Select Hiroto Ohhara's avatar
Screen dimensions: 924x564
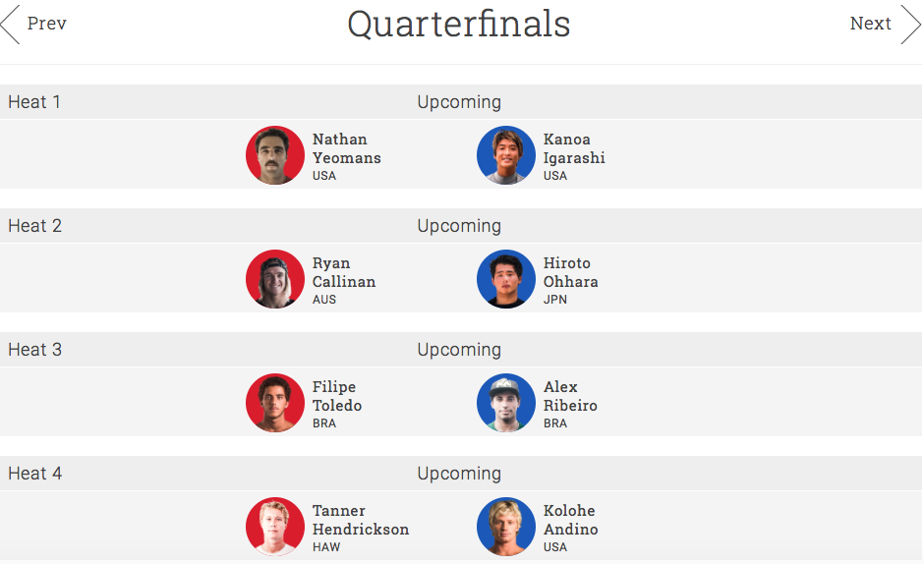click(506, 279)
